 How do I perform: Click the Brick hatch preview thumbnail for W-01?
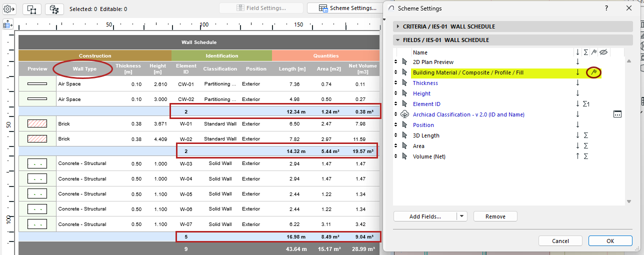[x=37, y=123]
